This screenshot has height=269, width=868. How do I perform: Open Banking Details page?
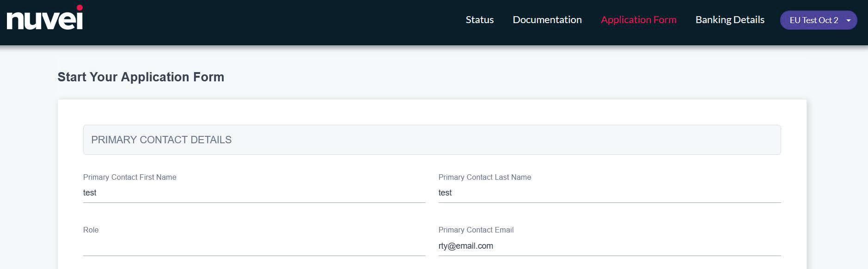tap(730, 20)
